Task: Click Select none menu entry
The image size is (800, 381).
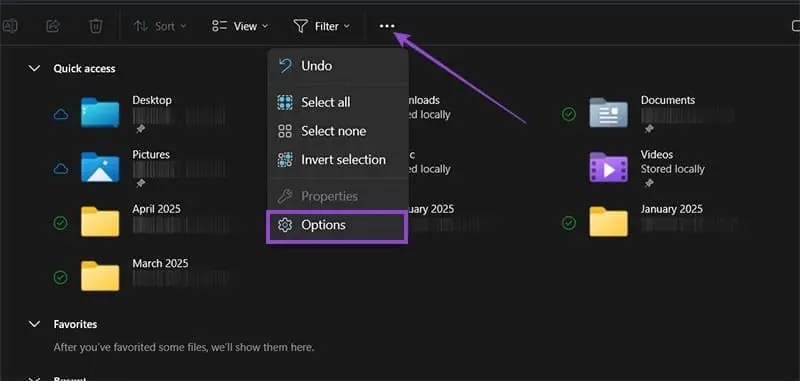Action: pyautogui.click(x=337, y=131)
